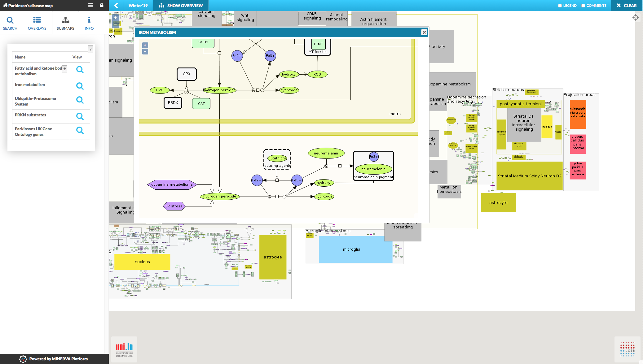Click the crosshair locate icon top right

point(636,18)
